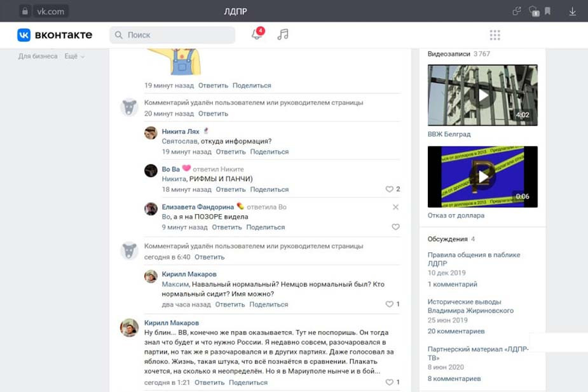Delete Елизавета Фандорина's comment with X
The image size is (588, 392).
pos(395,207)
